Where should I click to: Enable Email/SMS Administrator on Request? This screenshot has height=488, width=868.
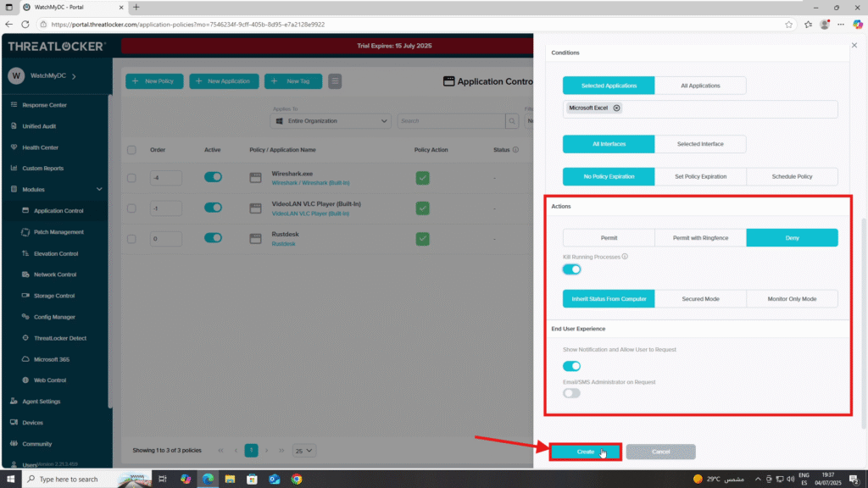tap(571, 393)
